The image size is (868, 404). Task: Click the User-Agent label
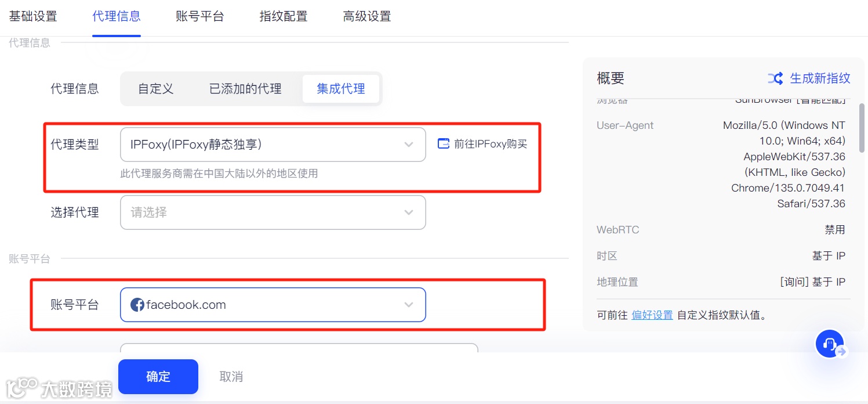coord(625,125)
